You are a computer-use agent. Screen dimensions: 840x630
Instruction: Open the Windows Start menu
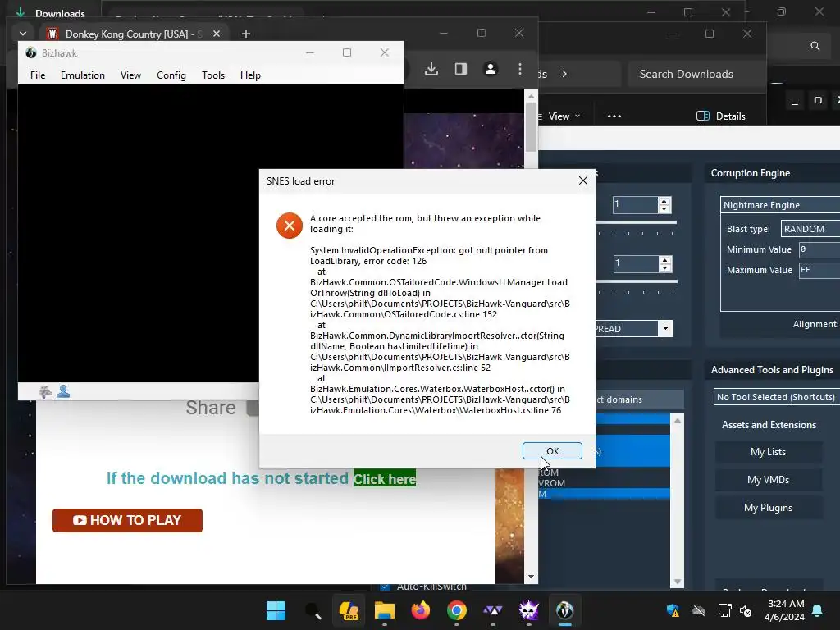pos(276,610)
